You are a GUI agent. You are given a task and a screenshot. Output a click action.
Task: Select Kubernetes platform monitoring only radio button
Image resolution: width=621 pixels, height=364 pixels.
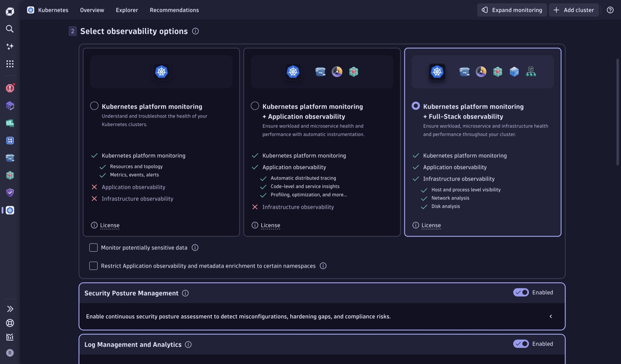[x=94, y=106]
